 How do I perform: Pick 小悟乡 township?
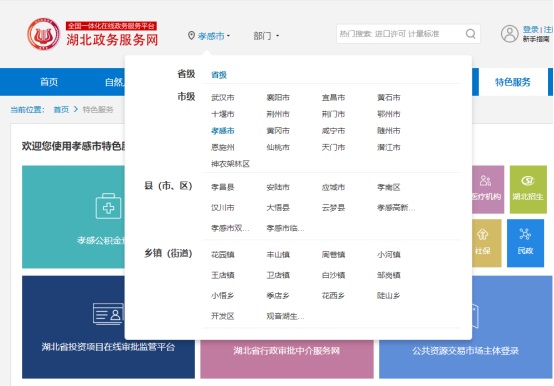223,296
